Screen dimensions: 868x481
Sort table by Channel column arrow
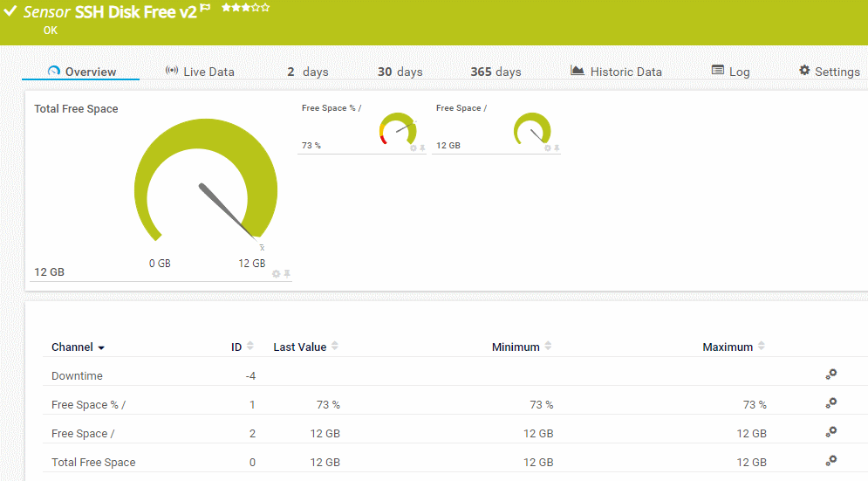tap(101, 347)
